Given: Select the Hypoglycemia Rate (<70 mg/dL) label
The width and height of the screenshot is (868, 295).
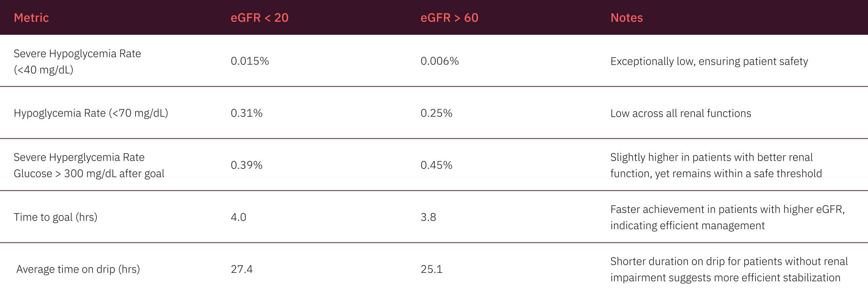Looking at the screenshot, I should [x=91, y=113].
